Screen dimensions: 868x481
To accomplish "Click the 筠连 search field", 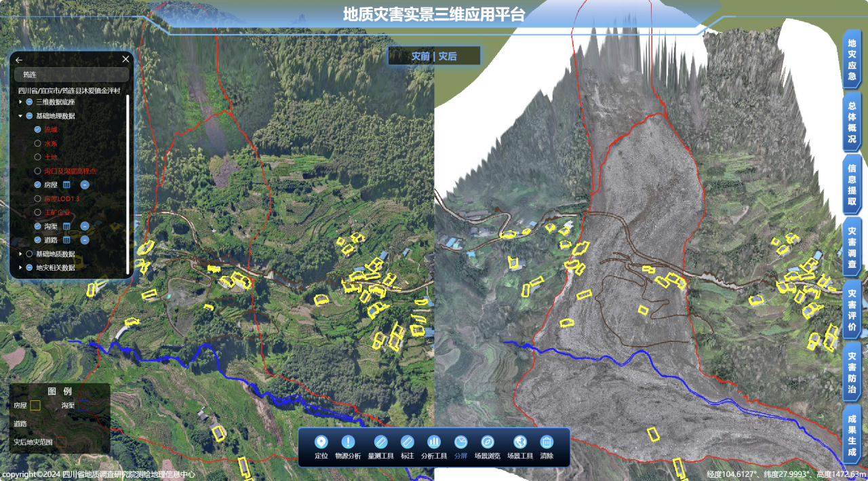I will pos(72,75).
